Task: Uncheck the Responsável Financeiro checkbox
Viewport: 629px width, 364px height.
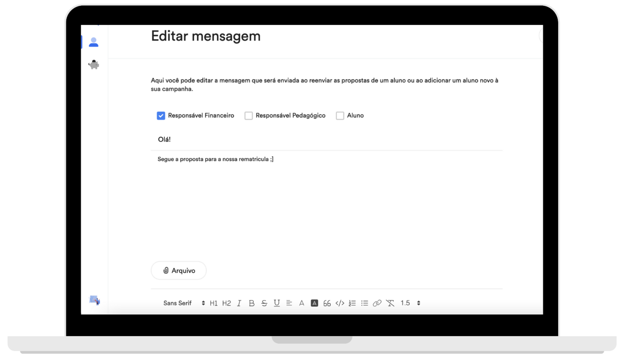Action: 161,116
